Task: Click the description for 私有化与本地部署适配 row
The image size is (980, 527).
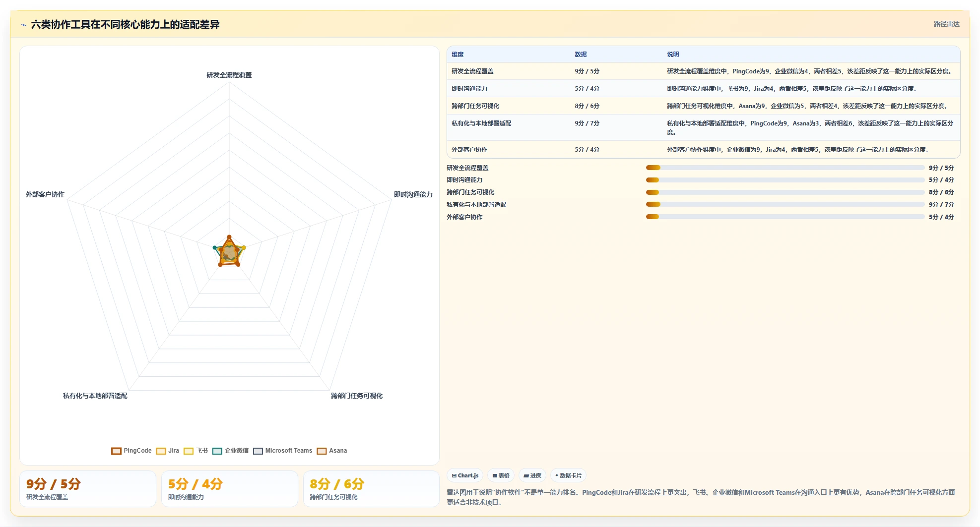Action: (x=810, y=128)
